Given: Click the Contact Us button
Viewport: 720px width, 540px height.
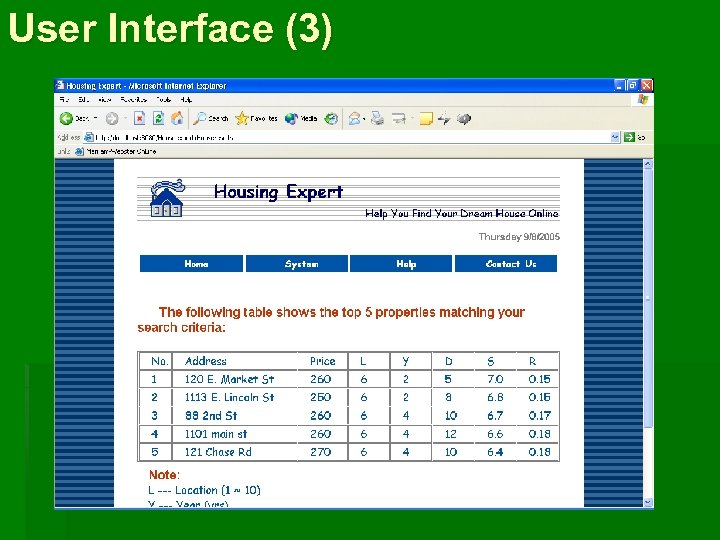Looking at the screenshot, I should 506,264.
